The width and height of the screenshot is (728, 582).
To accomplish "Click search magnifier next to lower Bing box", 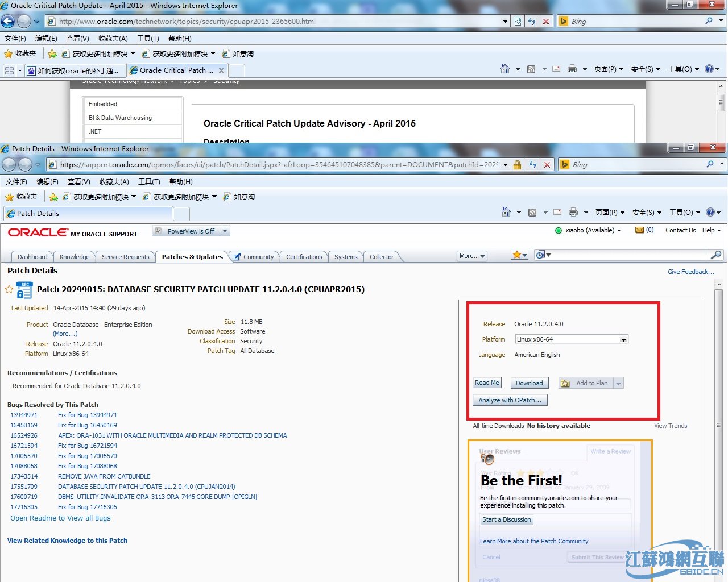I will click(710, 164).
